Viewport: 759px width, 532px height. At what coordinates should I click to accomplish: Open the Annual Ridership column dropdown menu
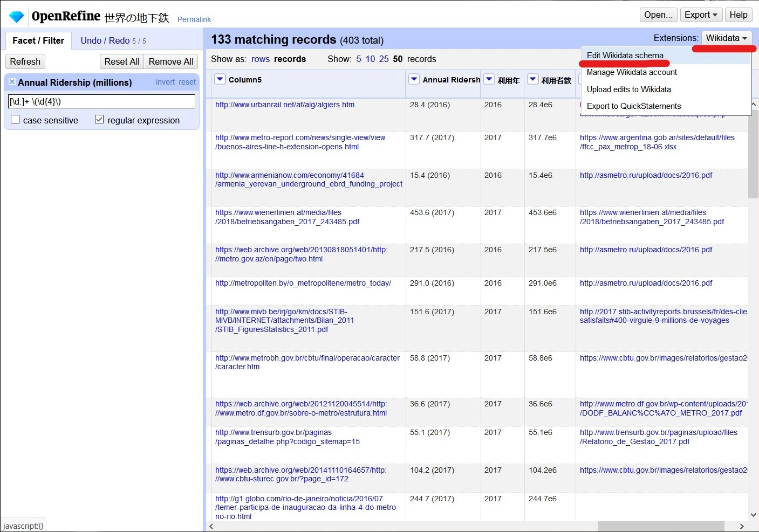[x=414, y=79]
